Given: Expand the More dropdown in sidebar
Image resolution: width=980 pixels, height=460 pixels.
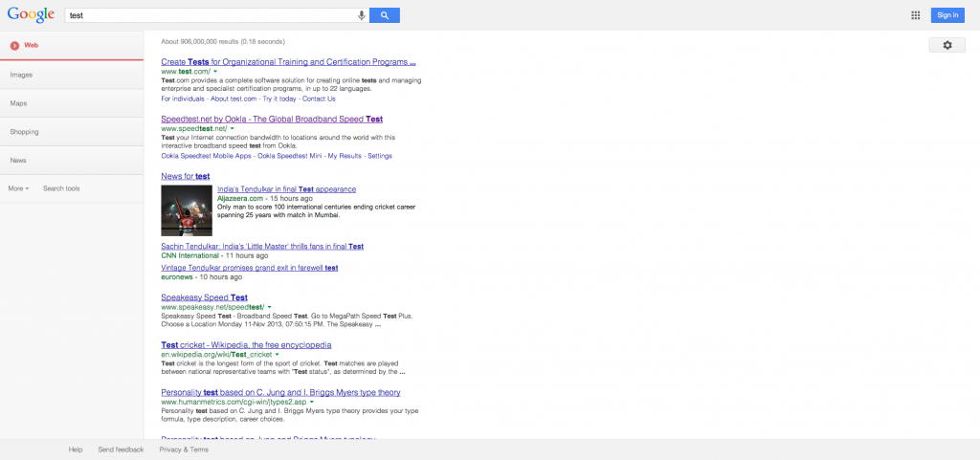Looking at the screenshot, I should click(18, 188).
